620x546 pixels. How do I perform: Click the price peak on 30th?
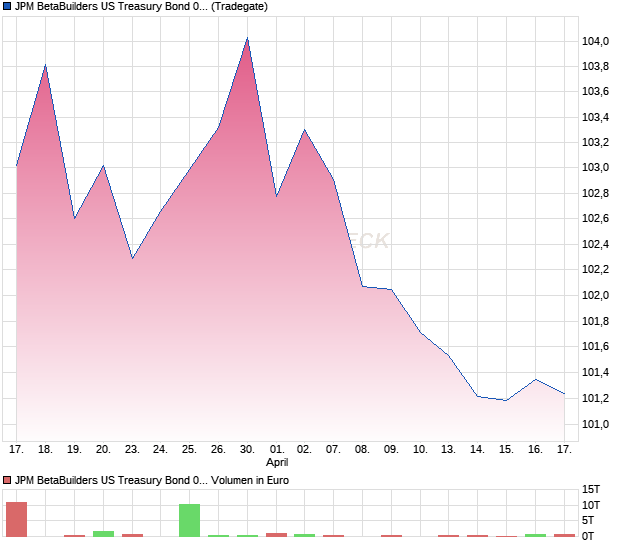247,39
